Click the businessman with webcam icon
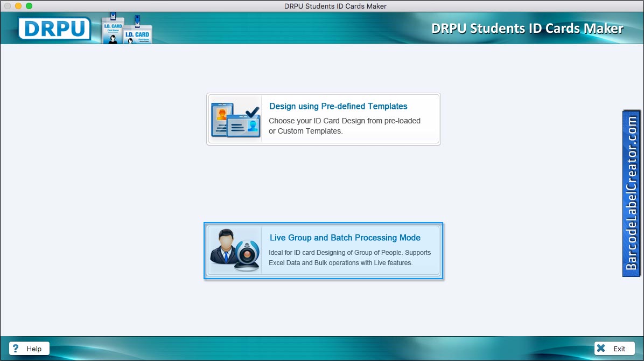This screenshot has height=361, width=644. pos(235,250)
